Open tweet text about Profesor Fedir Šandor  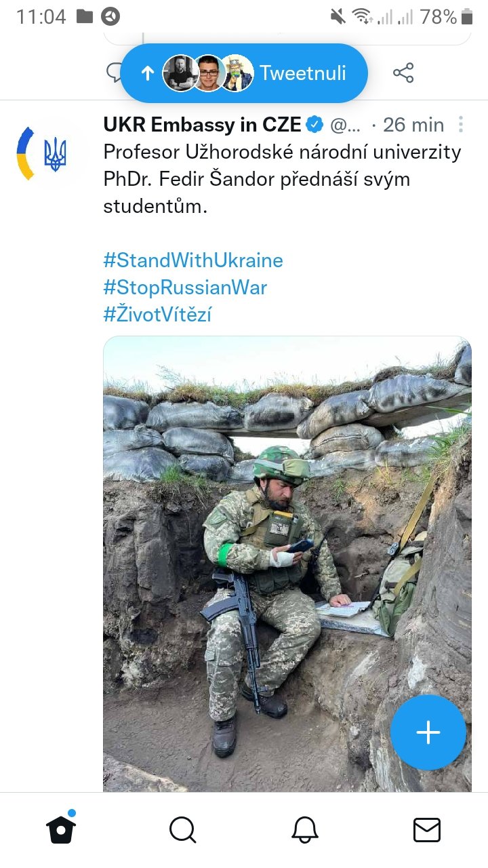(281, 179)
